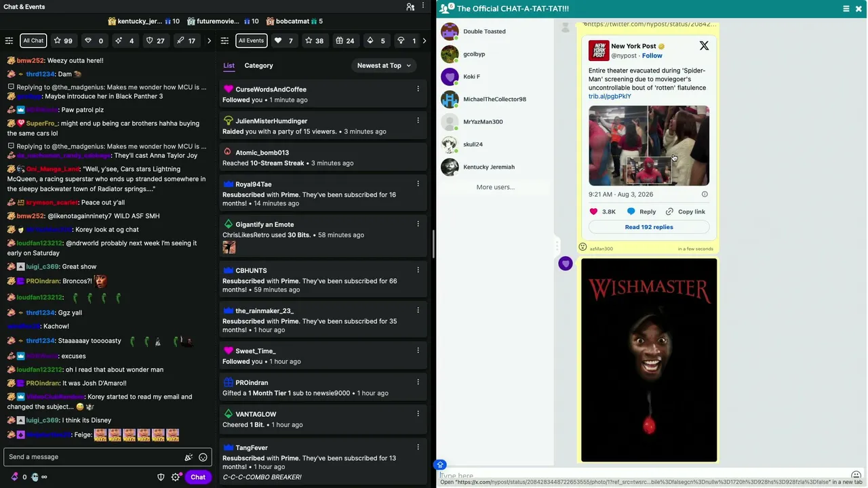Viewport: 868px width, 488px height.
Task: Open the CHAT-A-TAT-TAT user count icon
Action: (x=446, y=8)
